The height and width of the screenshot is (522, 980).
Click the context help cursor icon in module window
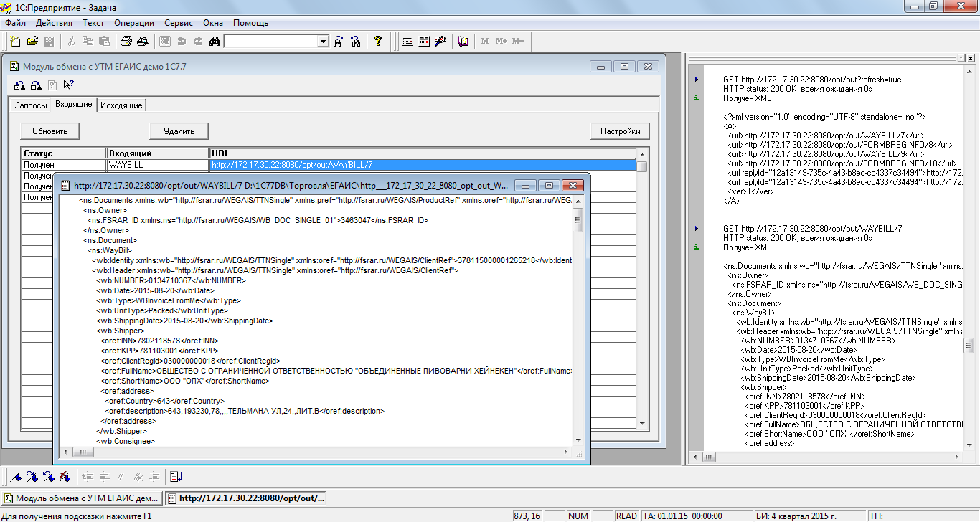click(x=68, y=86)
